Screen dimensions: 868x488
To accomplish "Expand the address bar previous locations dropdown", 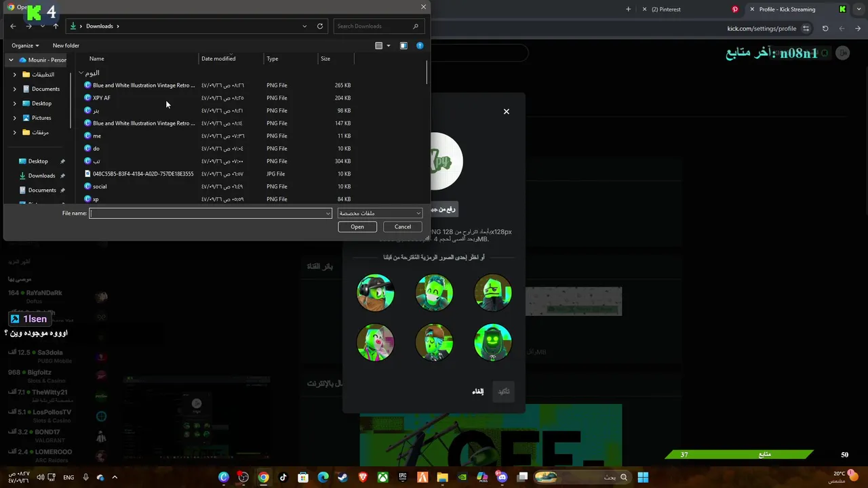I will [304, 26].
